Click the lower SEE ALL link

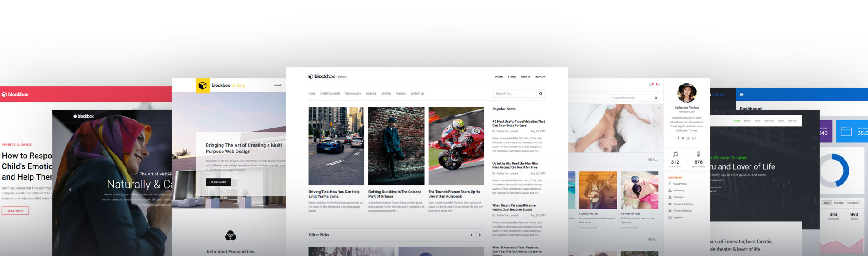tap(653, 240)
